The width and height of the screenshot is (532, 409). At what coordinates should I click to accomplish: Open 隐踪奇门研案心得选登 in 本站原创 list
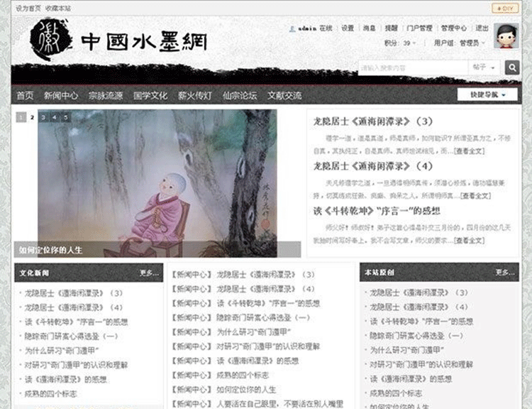point(416,336)
